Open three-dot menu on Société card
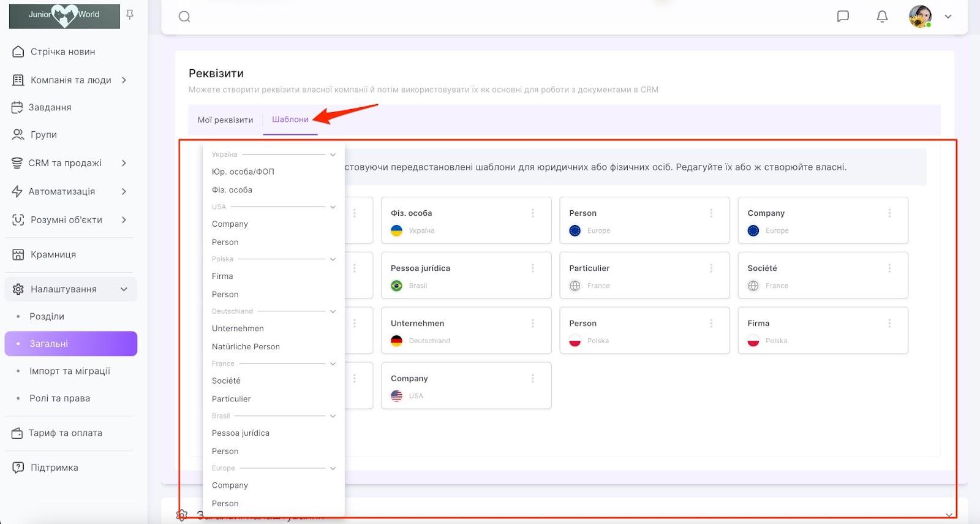980x524 pixels. 889,268
